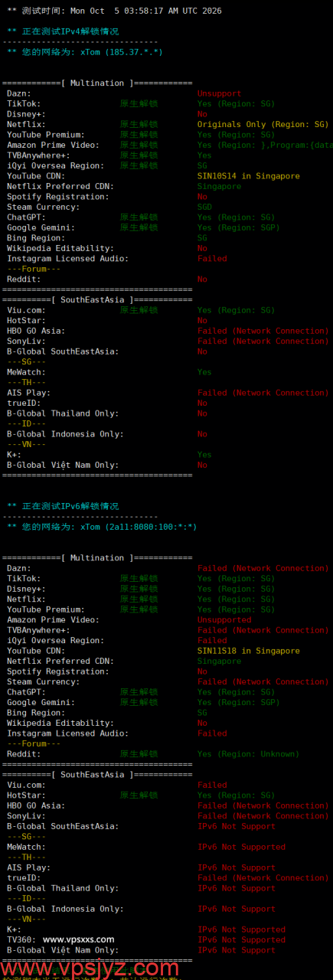Click the SGD Steam Currency value
333x980 pixels.
[204, 207]
